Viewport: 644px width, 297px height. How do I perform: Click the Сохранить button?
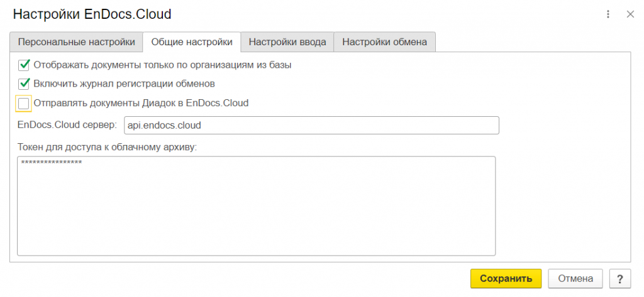click(506, 279)
